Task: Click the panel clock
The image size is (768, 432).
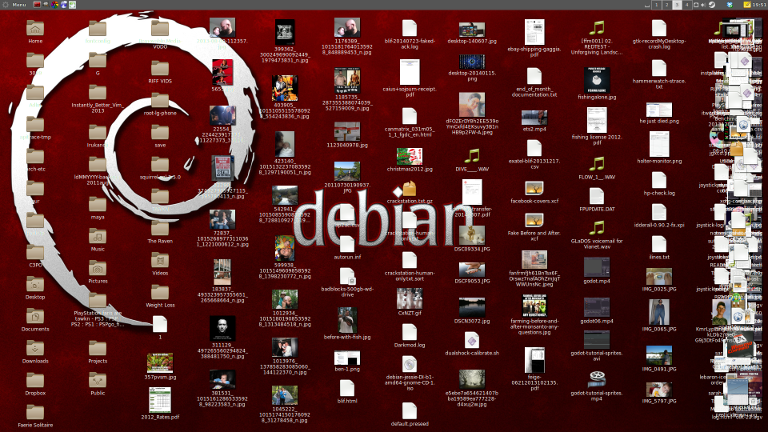Action: [x=759, y=4]
